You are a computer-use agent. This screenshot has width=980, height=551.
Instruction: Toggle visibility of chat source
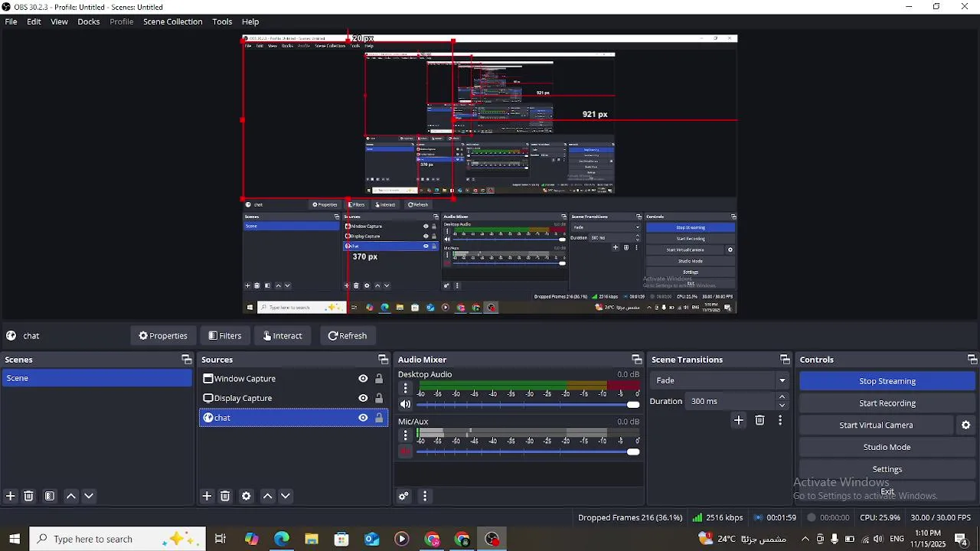coord(363,418)
